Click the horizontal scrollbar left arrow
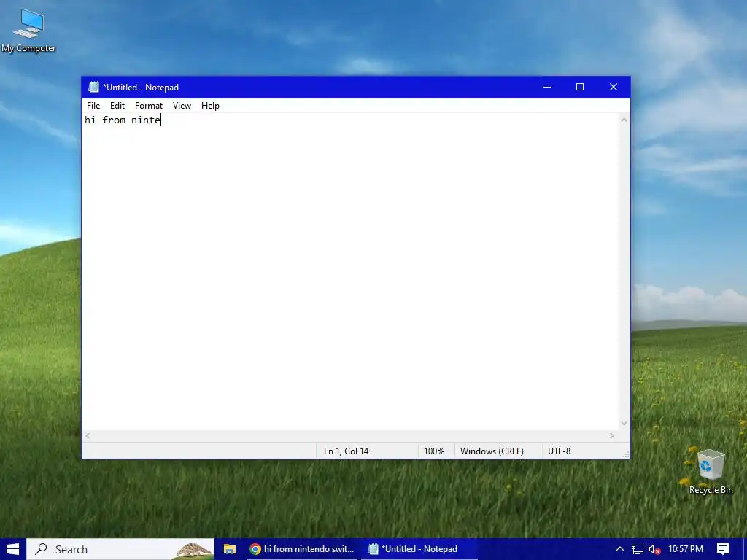 coord(88,436)
